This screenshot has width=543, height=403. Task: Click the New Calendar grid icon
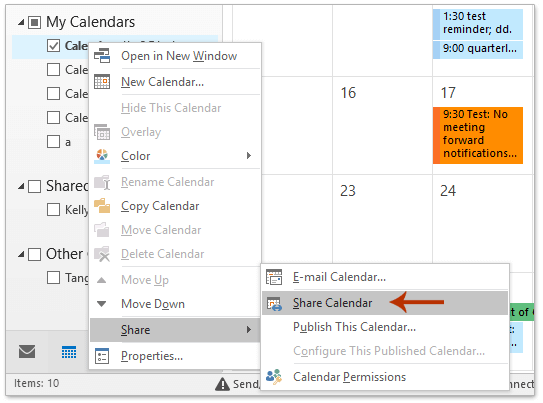pos(102,82)
